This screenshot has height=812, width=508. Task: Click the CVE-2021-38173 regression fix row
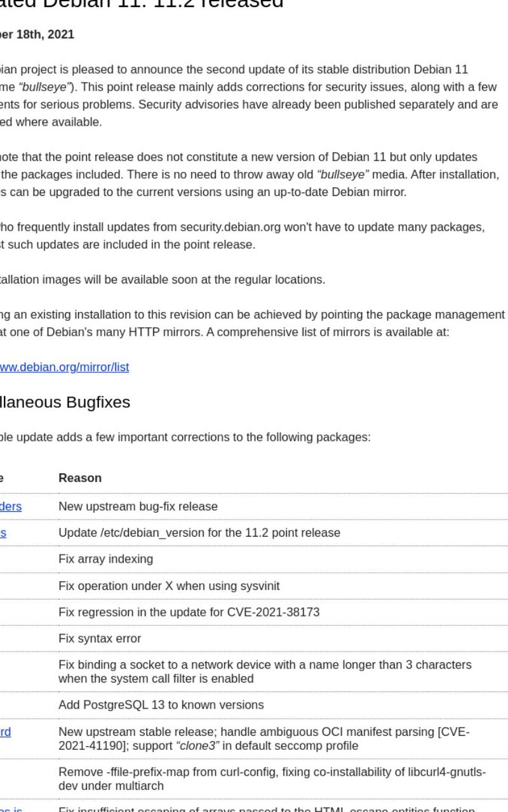[x=189, y=612]
